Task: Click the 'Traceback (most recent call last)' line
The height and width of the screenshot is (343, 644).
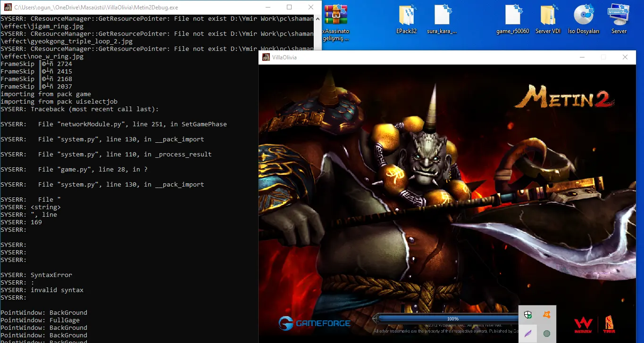Action: (80, 109)
